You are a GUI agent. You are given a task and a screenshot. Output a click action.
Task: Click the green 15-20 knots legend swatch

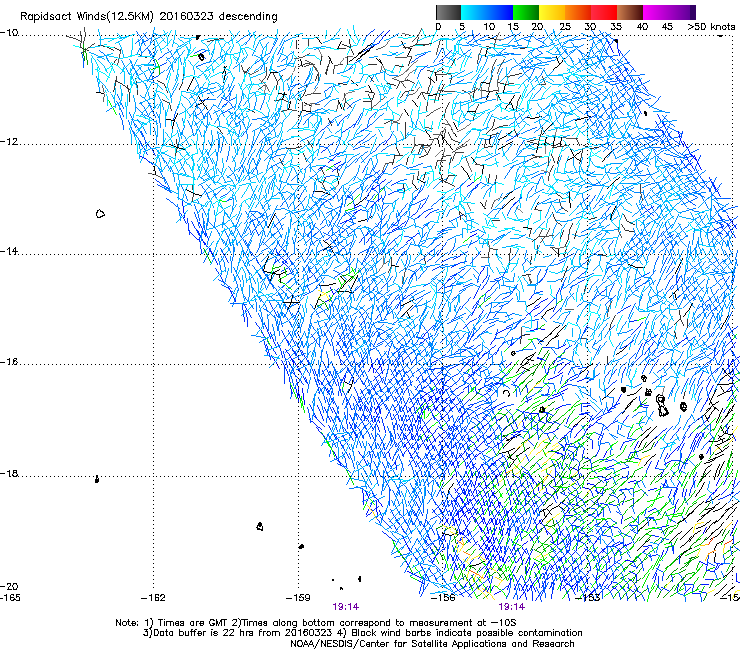[x=526, y=12]
